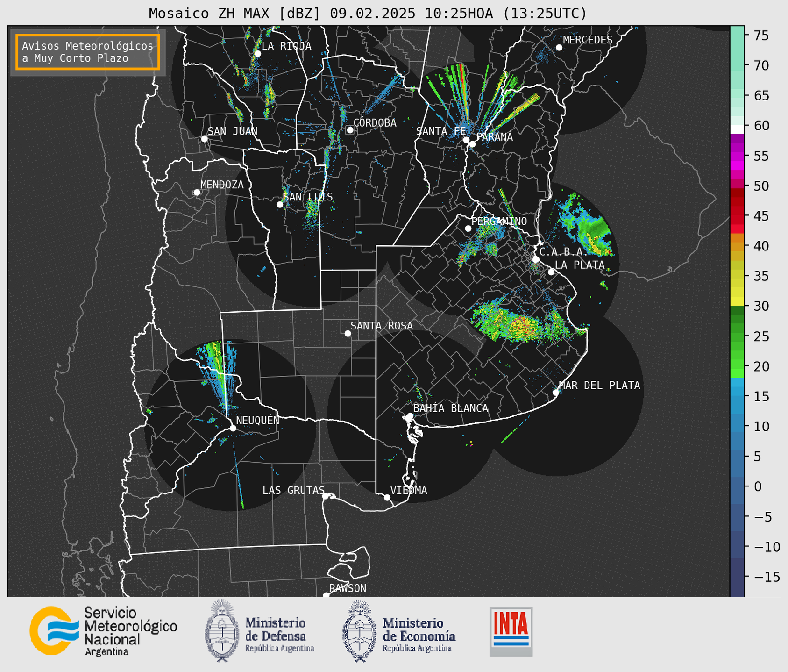Select the PARANÁ city marker
The width and height of the screenshot is (788, 672).
pyautogui.click(x=472, y=144)
